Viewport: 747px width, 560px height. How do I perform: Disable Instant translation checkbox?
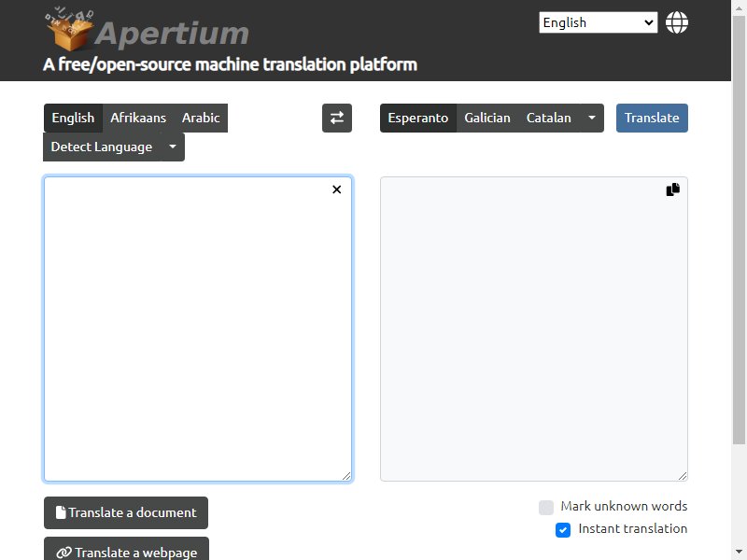563,529
